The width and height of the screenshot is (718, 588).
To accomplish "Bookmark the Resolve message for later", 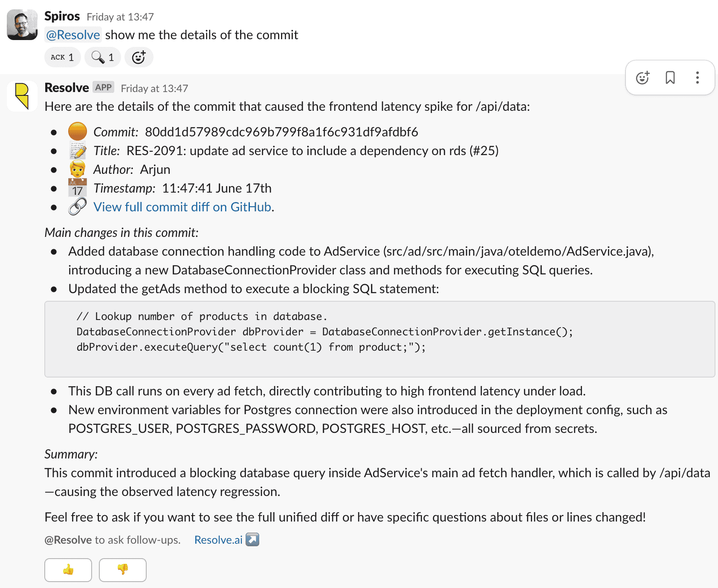I will (x=670, y=78).
